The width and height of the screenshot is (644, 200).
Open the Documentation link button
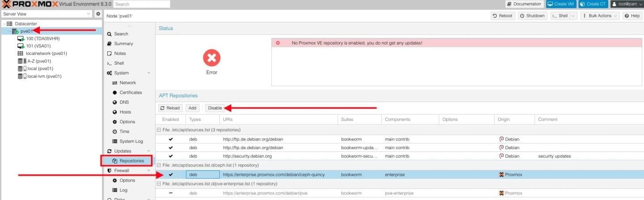pos(524,4)
